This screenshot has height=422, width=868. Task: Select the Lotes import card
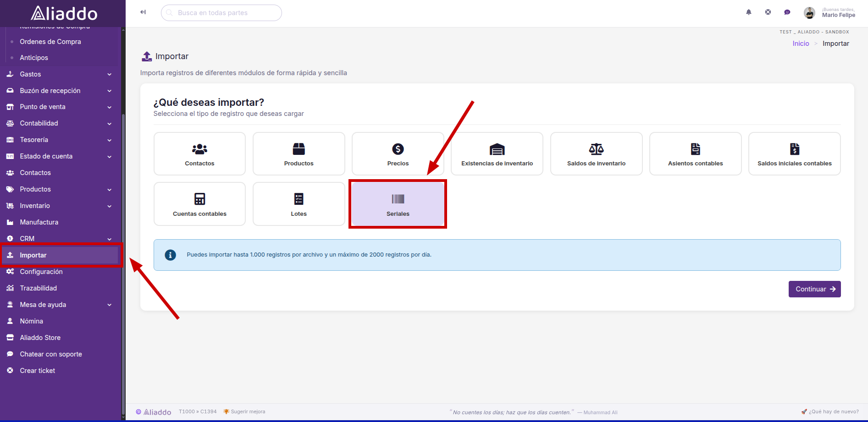tap(299, 204)
